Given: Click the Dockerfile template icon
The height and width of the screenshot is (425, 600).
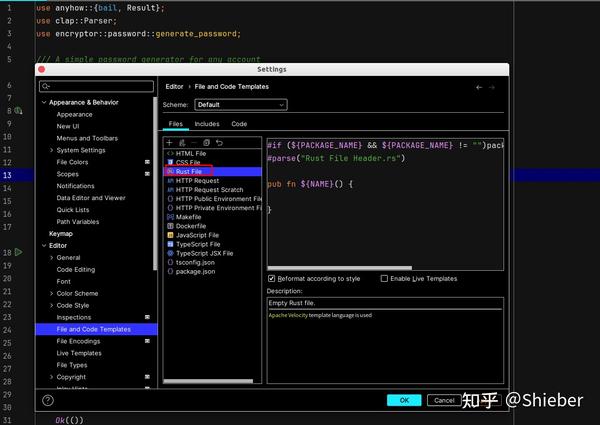Looking at the screenshot, I should (x=171, y=226).
